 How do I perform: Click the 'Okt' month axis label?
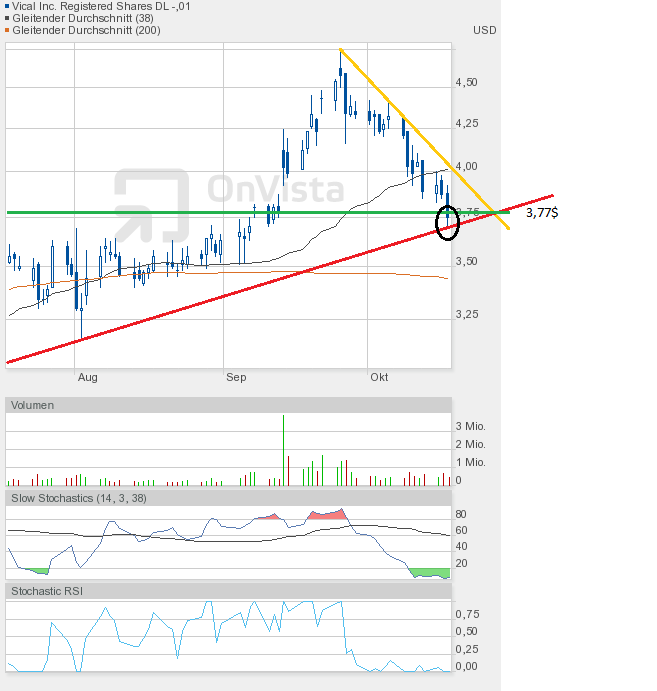coord(379,377)
